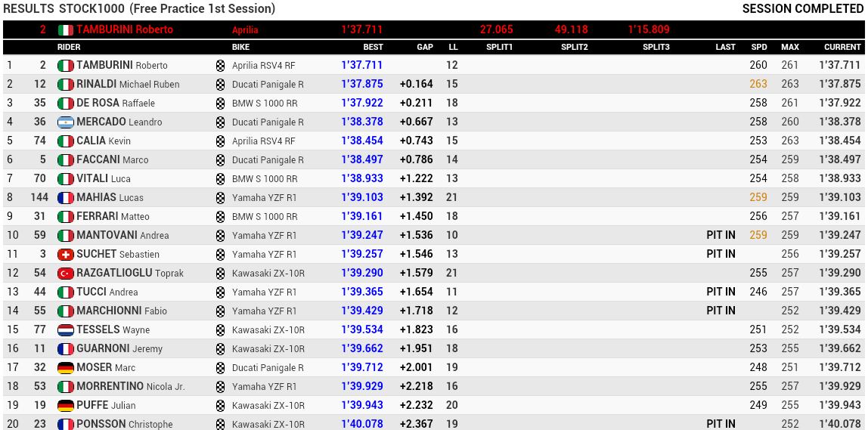Click the checkered flag icon in RAZGATLIOGLU's row
This screenshot has height=430, width=868.
click(220, 274)
